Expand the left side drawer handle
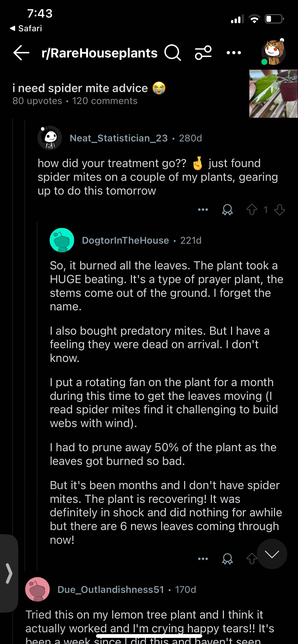This screenshot has width=298, height=644. click(x=9, y=573)
